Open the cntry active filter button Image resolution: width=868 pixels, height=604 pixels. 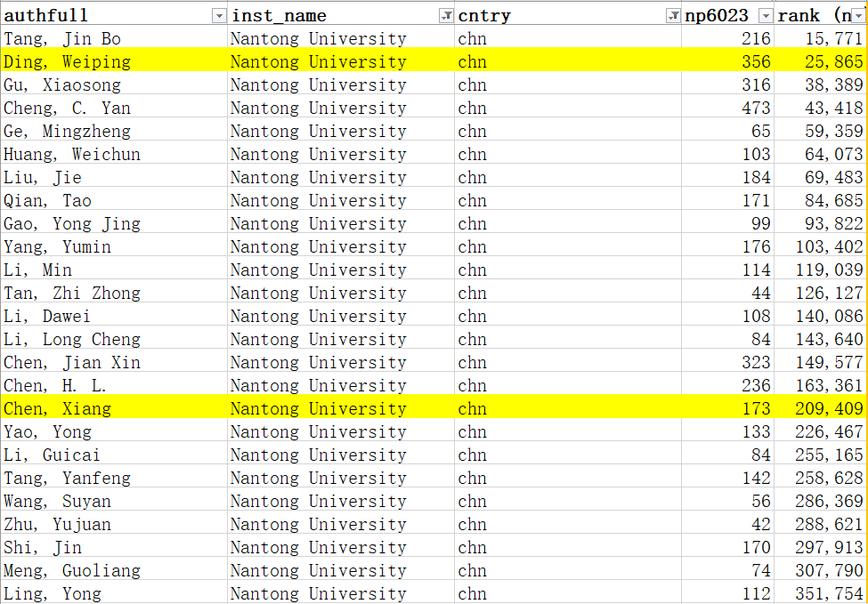[x=673, y=16]
